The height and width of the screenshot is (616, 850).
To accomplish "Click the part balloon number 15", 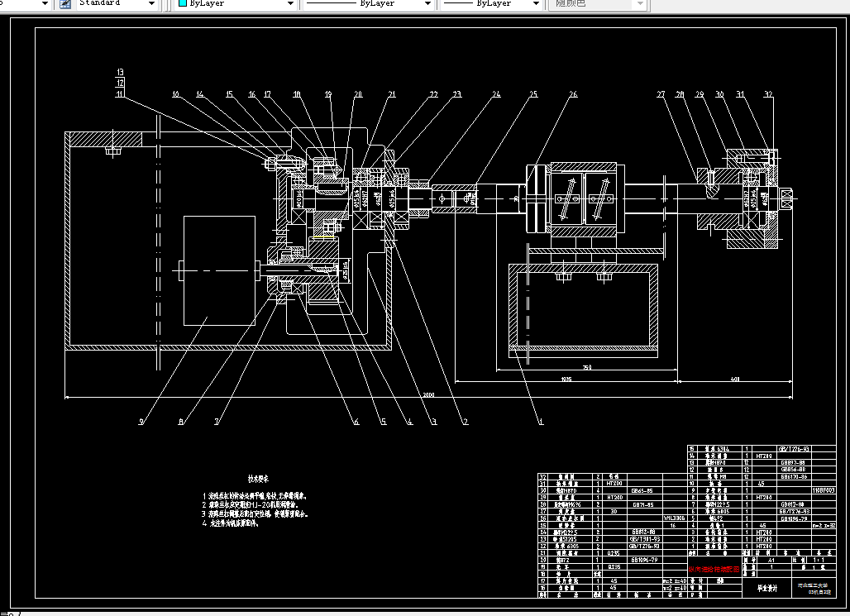I will click(229, 93).
